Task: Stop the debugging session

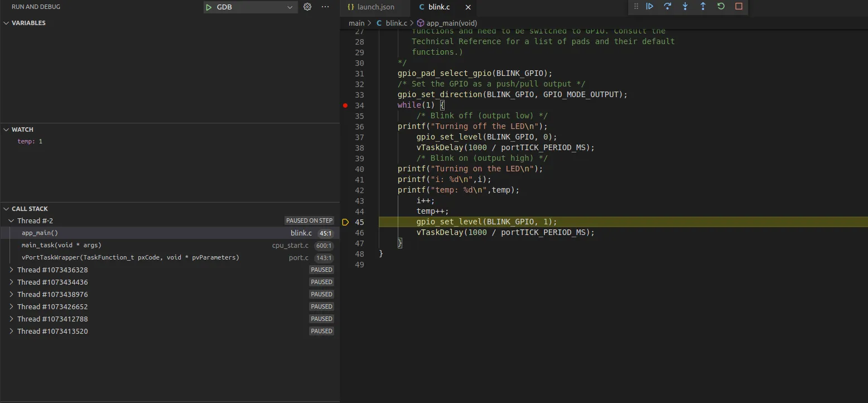Action: click(x=739, y=7)
